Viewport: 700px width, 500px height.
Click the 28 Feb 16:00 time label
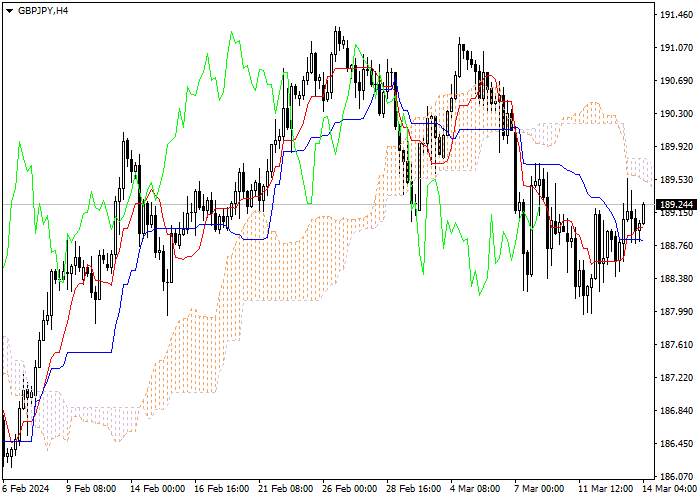pos(414,488)
